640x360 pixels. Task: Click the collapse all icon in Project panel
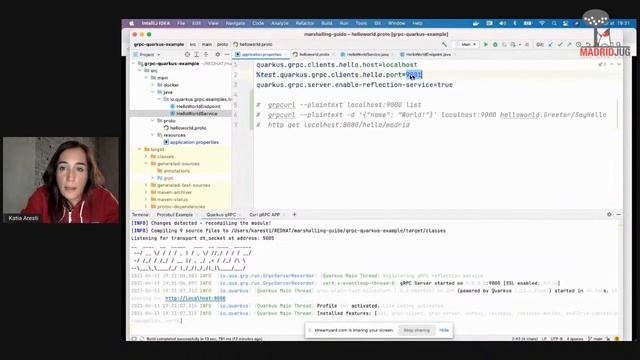[206, 54]
